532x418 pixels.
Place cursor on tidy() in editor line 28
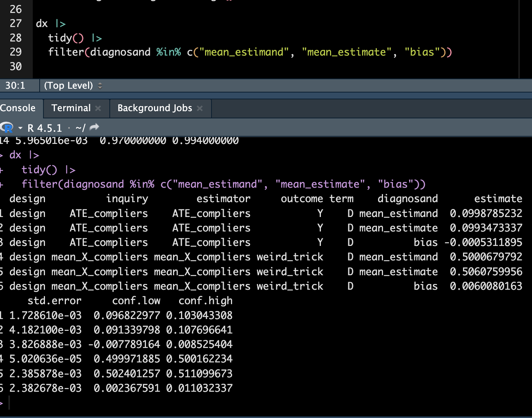(65, 38)
